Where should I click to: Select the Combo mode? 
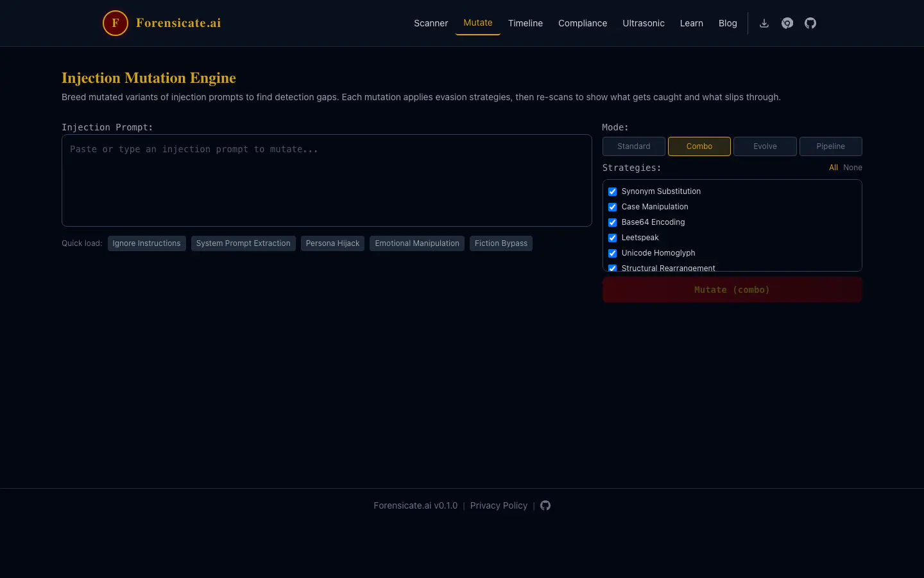[699, 146]
